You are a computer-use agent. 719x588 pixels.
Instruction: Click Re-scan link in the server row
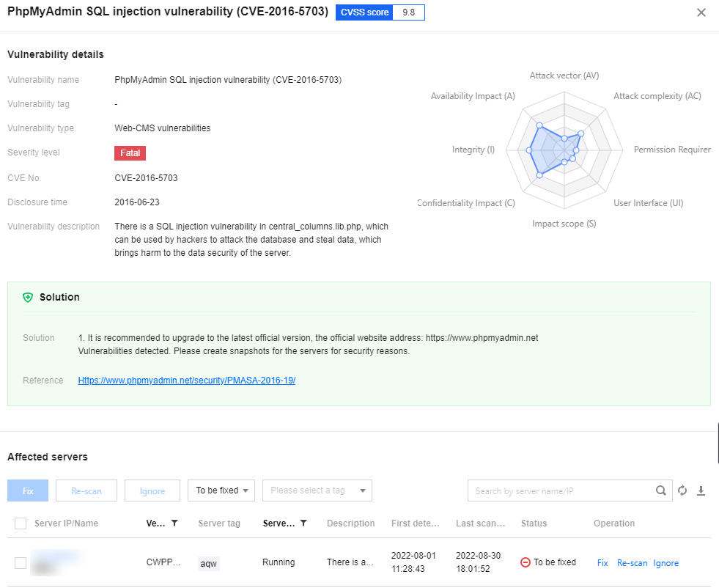(632, 563)
